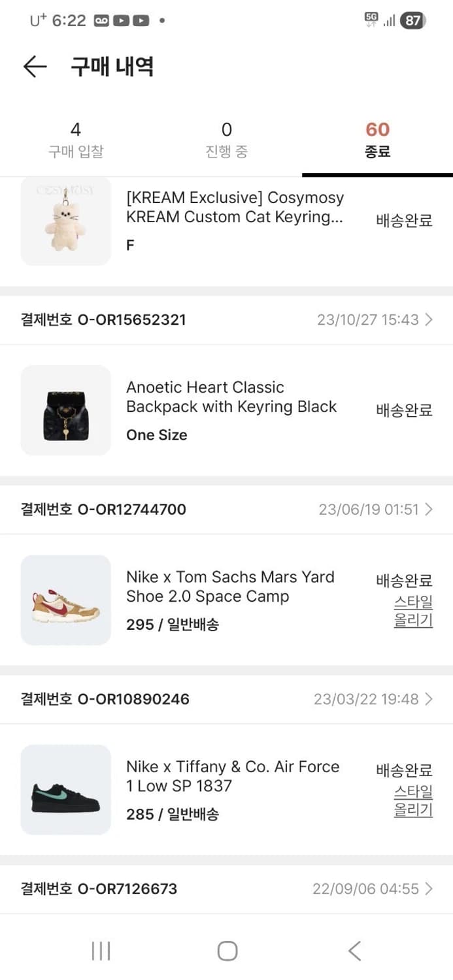Open the Recents button in the navigation bar
Viewport: 453px width, 980px height.
coord(101,951)
